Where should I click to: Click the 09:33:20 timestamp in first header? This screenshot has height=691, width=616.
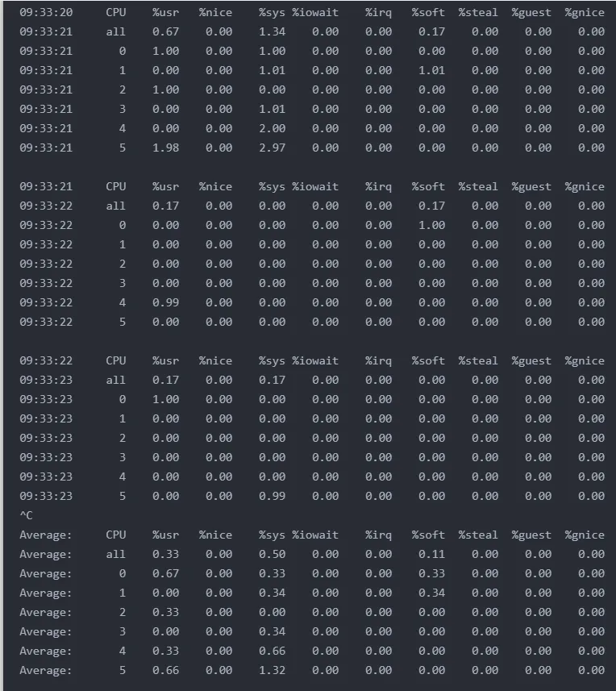pos(46,12)
